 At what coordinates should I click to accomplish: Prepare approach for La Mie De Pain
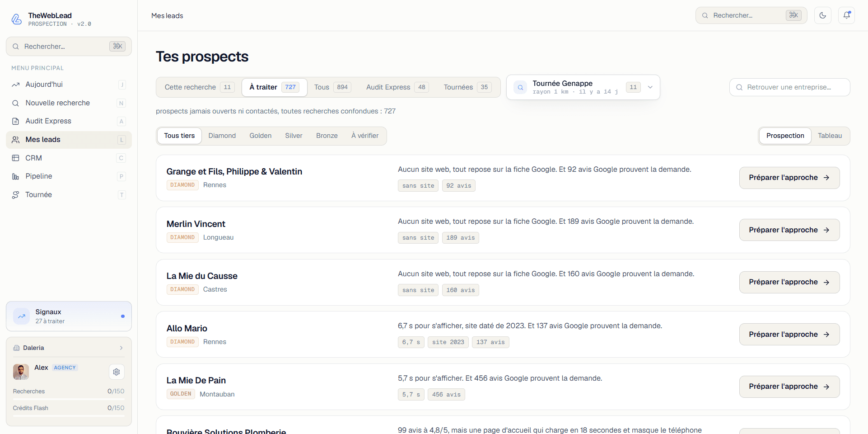click(x=789, y=387)
